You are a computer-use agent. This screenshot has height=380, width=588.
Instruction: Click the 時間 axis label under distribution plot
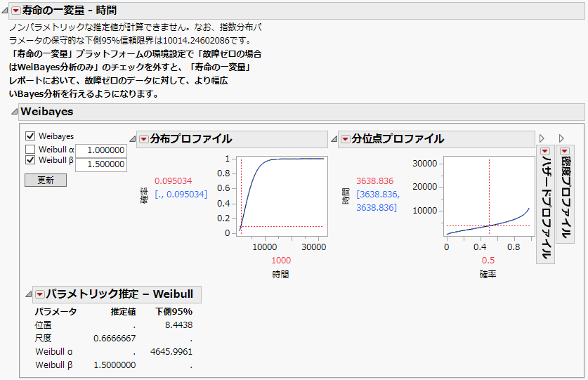[x=280, y=275]
